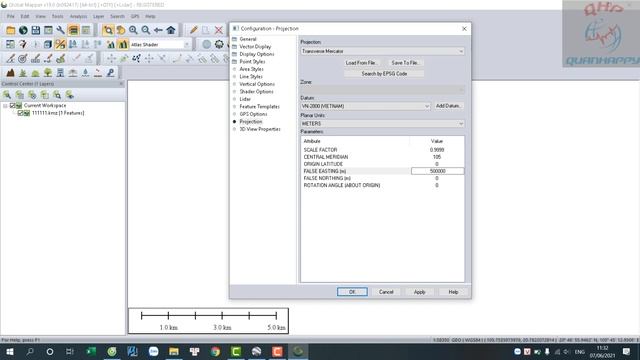Select 3D View Properties section
Image resolution: width=640 pixels, height=360 pixels.
click(260, 129)
